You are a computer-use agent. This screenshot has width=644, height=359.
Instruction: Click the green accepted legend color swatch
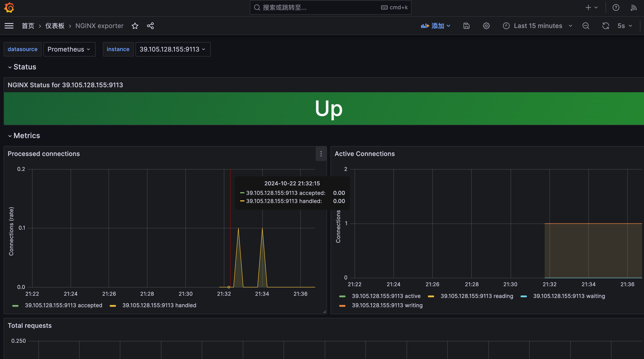tap(16, 305)
